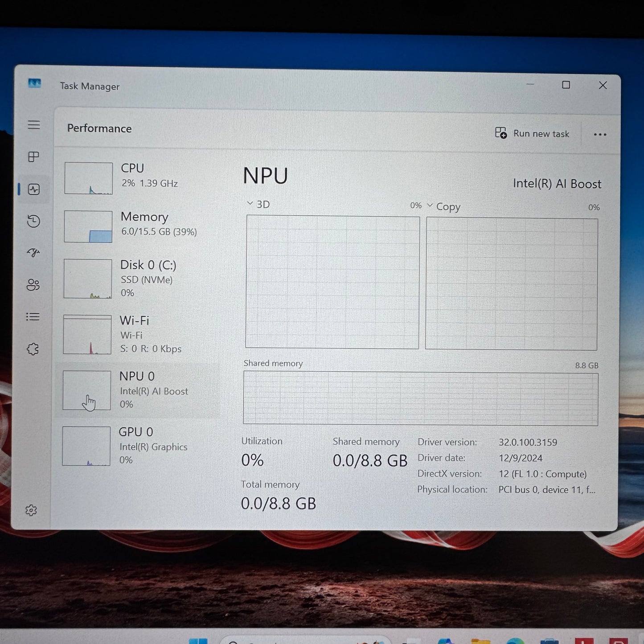Open the Task Manager navigation hamburger menu
This screenshot has height=644, width=644.
[34, 125]
